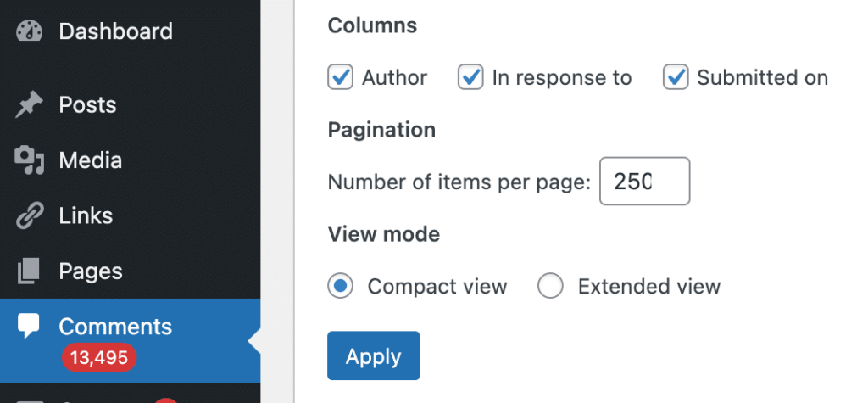Click the Dashboard gauge icon
868x403 pixels.
(29, 31)
